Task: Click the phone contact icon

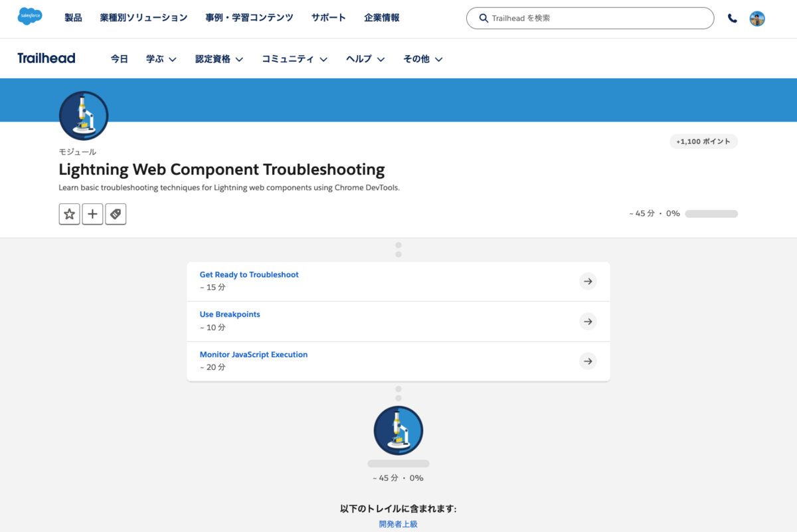Action: click(x=732, y=19)
